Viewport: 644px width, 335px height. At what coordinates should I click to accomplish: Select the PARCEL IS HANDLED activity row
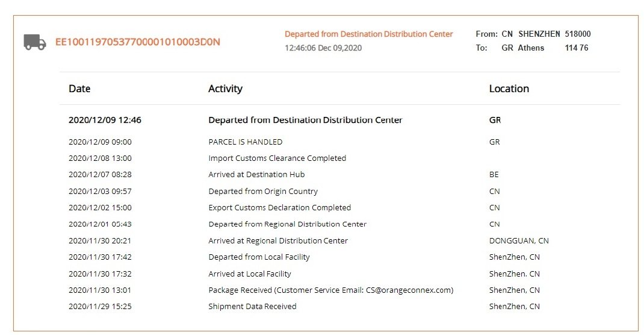click(x=245, y=142)
